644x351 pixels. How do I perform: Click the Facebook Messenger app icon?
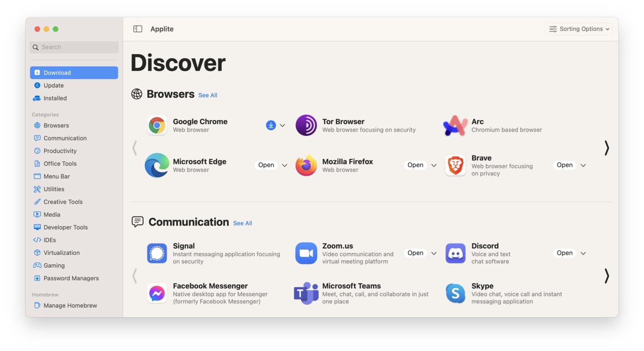tap(157, 293)
